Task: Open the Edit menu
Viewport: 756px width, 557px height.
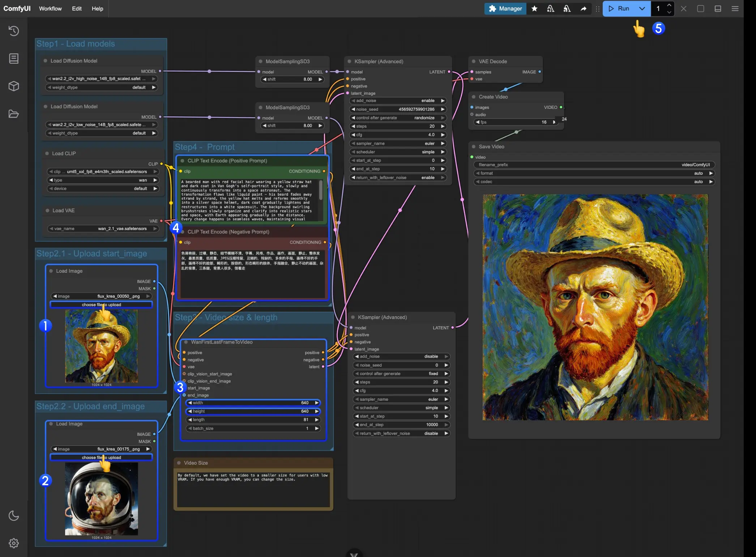Action: [77, 9]
